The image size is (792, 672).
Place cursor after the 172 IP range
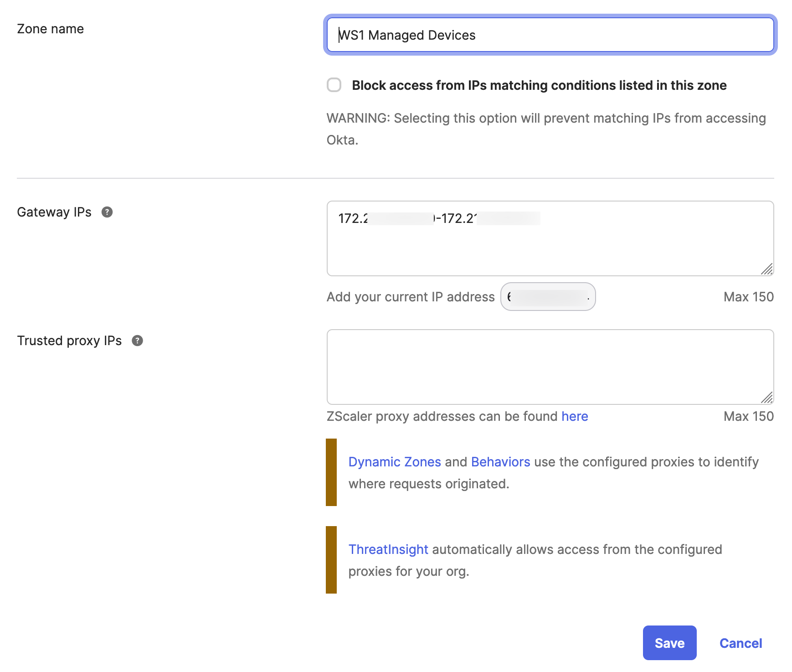(x=542, y=218)
